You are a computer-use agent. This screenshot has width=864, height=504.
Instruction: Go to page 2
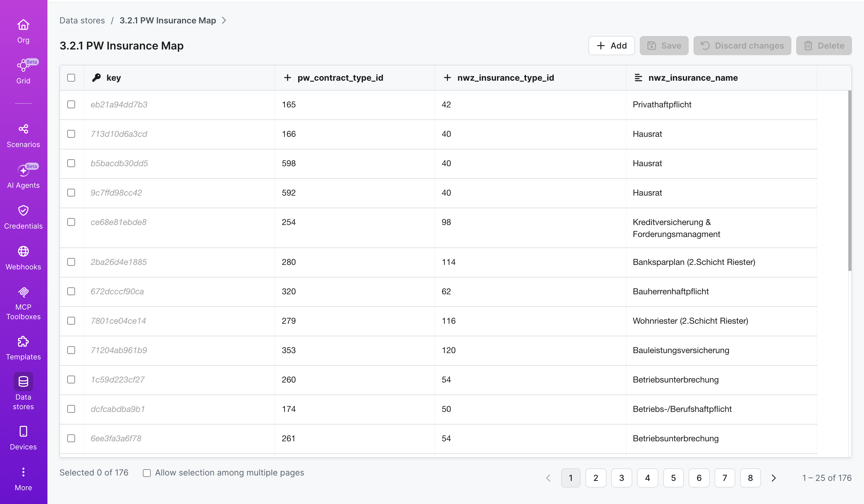[596, 478]
